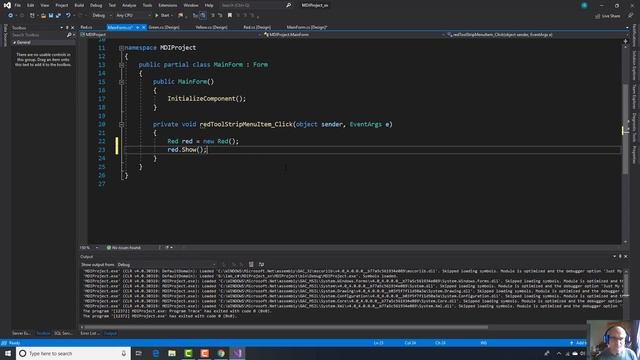This screenshot has height=360, width=640.
Task: Click the Clear All output icon
Action: pyautogui.click(x=251, y=264)
